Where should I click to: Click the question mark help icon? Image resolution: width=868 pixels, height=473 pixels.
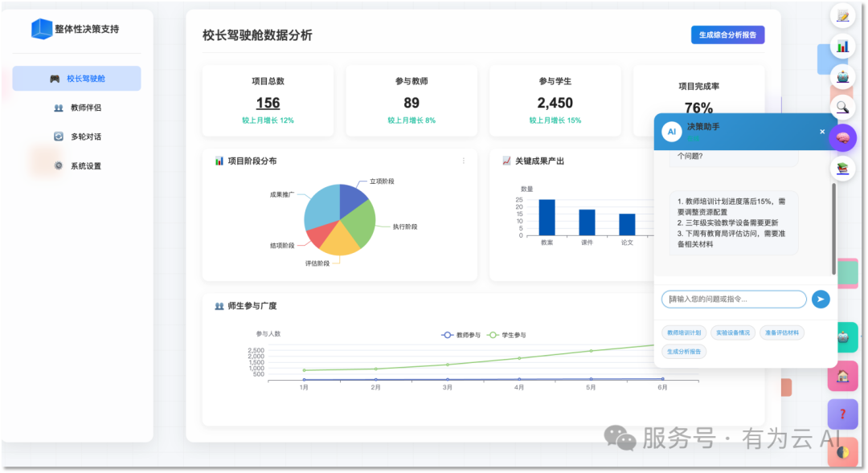tap(842, 414)
